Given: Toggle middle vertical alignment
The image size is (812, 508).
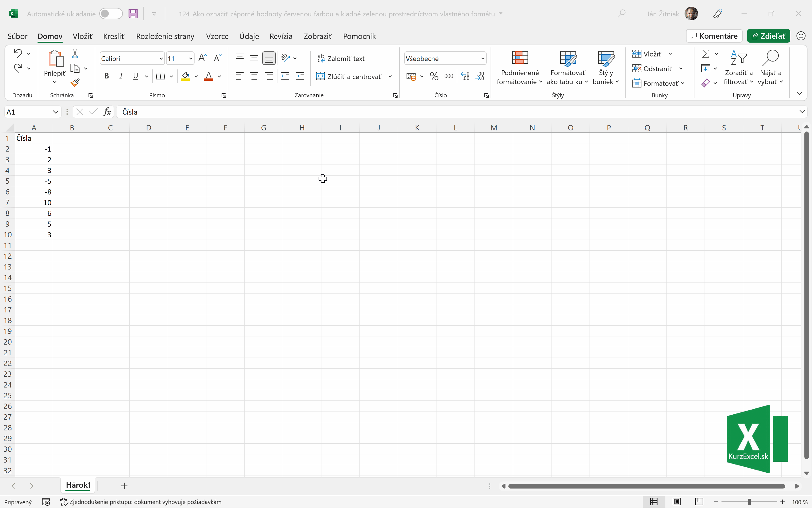Looking at the screenshot, I should [254, 58].
